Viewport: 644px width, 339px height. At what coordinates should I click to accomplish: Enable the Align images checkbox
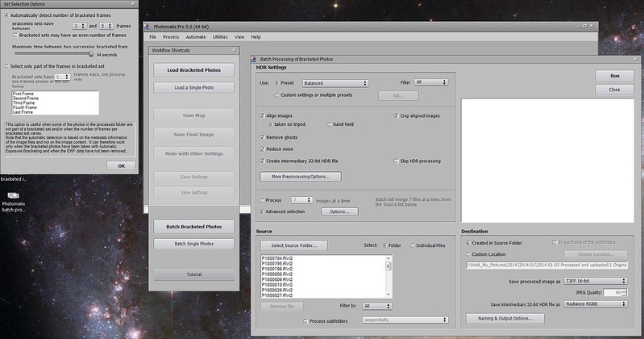pyautogui.click(x=262, y=116)
